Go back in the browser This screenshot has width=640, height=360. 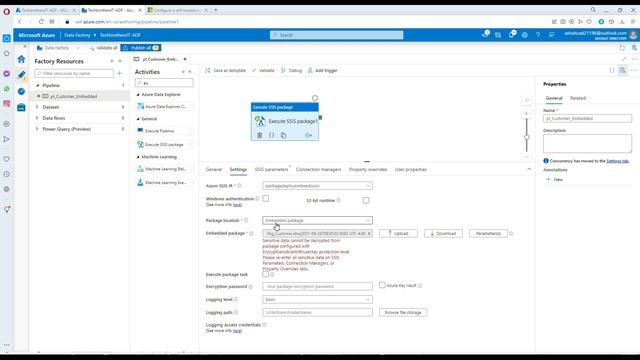tap(20, 22)
